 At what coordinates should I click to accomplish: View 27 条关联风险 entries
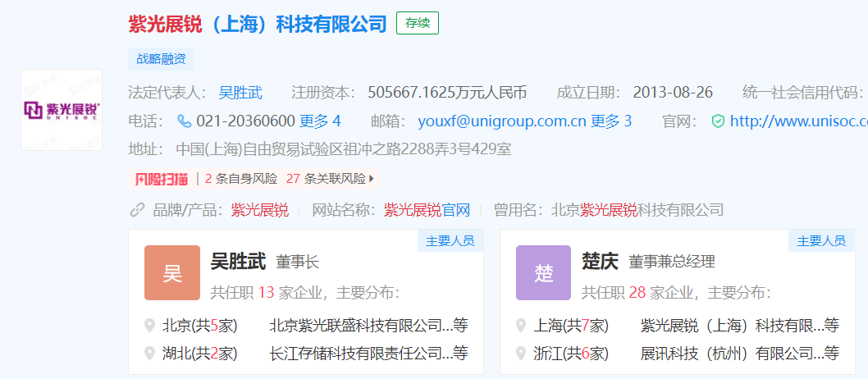[x=326, y=179]
